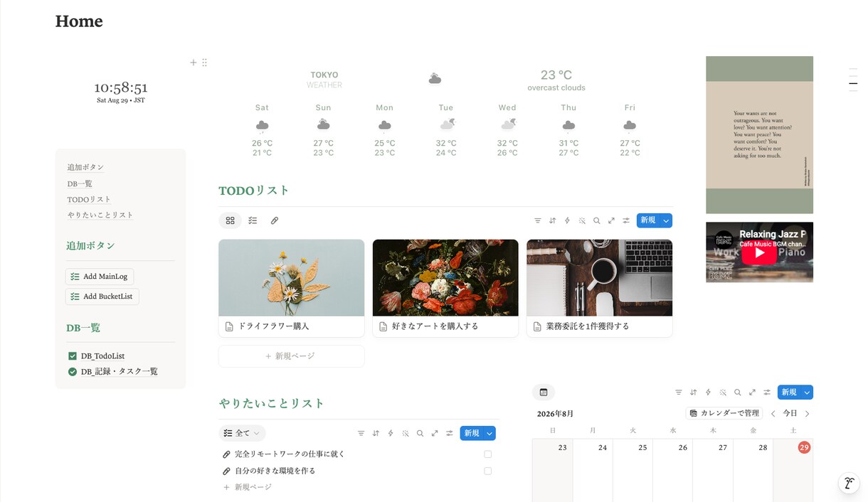Viewport: 868px width, 502px height.
Task: Search the やりたいことリスト database
Action: tap(420, 433)
